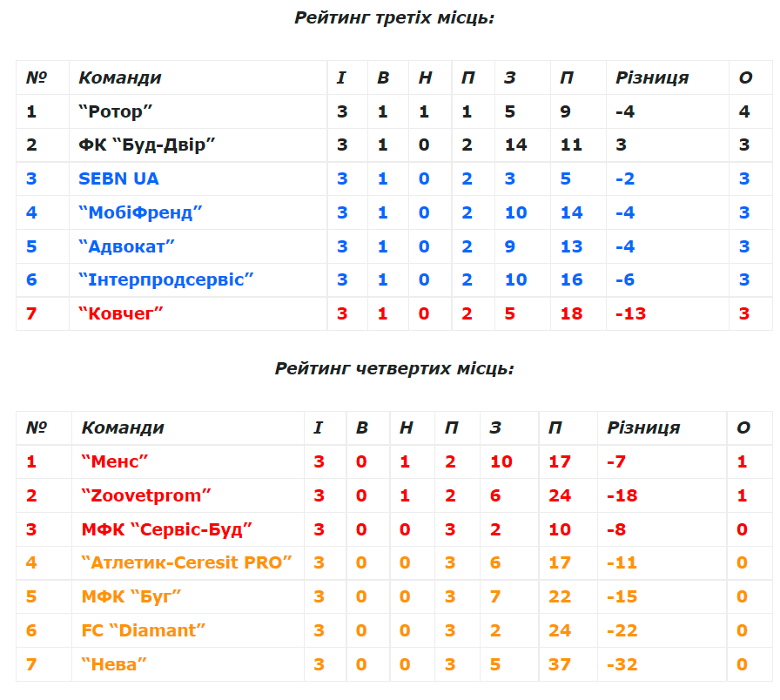Open the SEBN UA team link
This screenshot has height=700, width=780.
click(118, 178)
